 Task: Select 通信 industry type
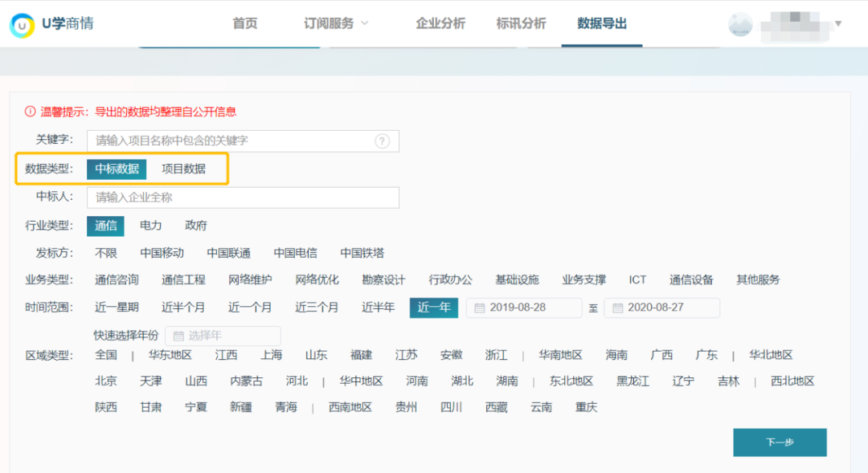[106, 226]
